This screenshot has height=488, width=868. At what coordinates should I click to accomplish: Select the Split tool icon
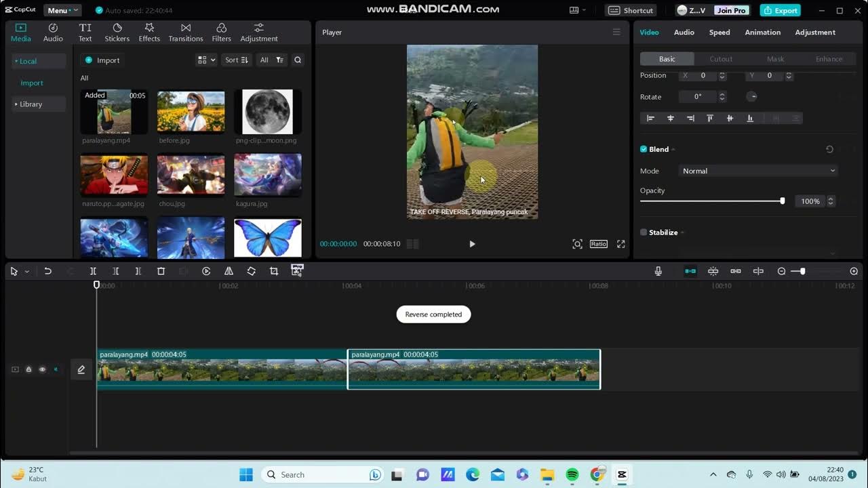coord(93,271)
